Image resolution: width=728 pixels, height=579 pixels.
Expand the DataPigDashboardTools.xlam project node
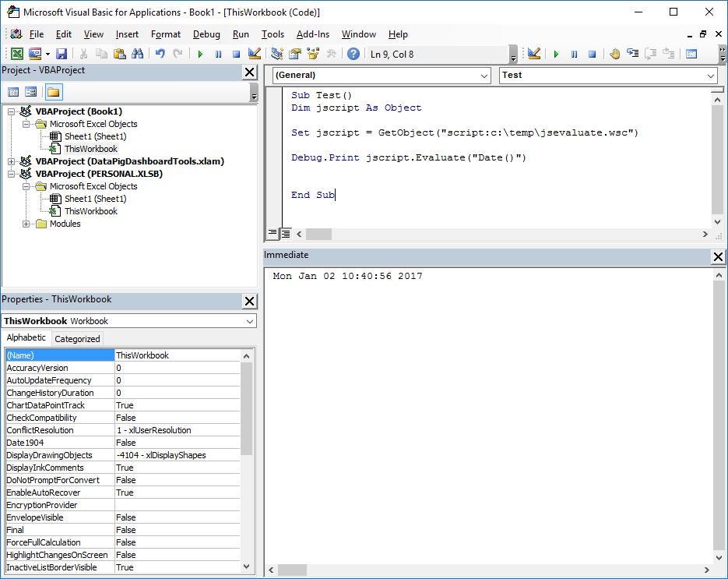click(11, 161)
